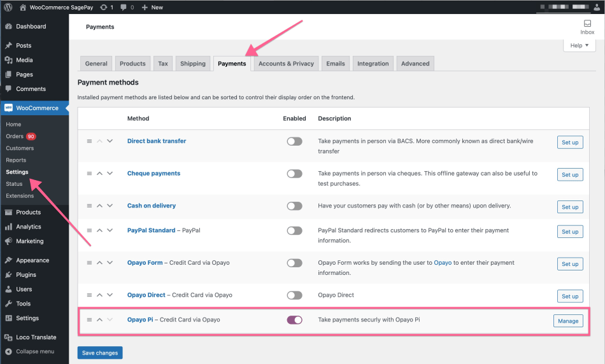605x364 pixels.
Task: Switch to the Shipping tab
Action: tap(192, 64)
